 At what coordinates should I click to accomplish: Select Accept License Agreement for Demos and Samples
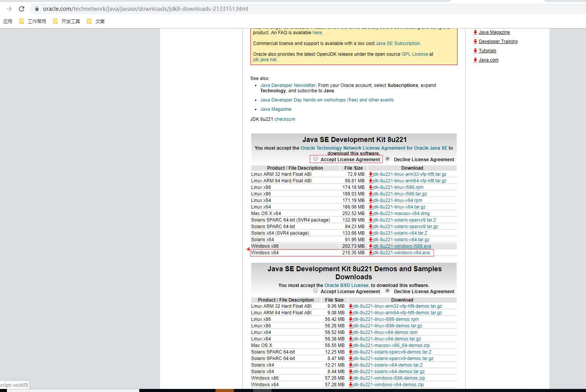click(x=316, y=291)
